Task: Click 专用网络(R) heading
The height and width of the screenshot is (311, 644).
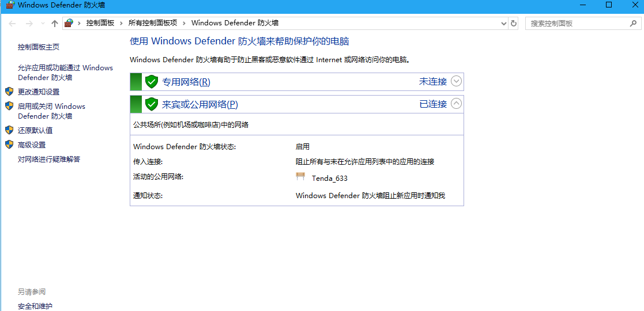Action: (x=186, y=82)
